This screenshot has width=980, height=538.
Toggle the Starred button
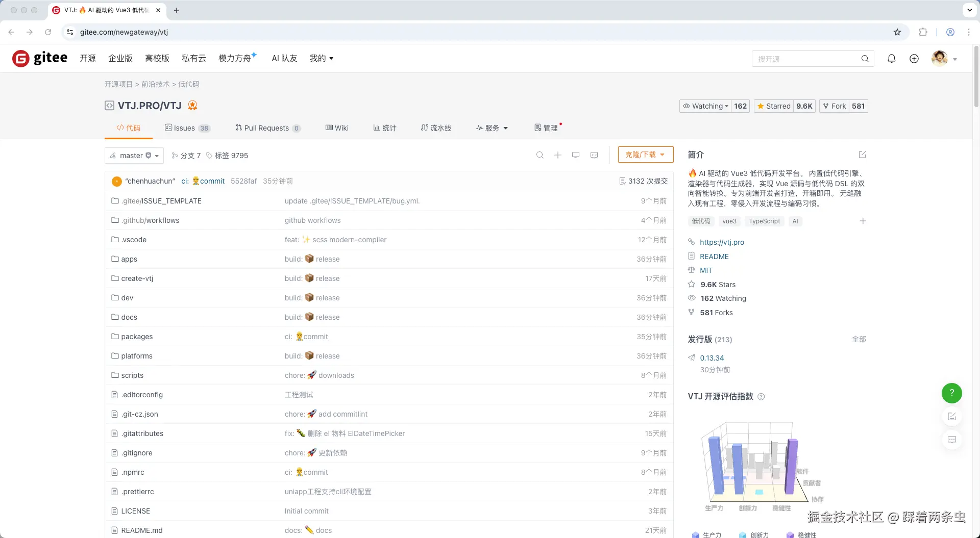point(773,106)
